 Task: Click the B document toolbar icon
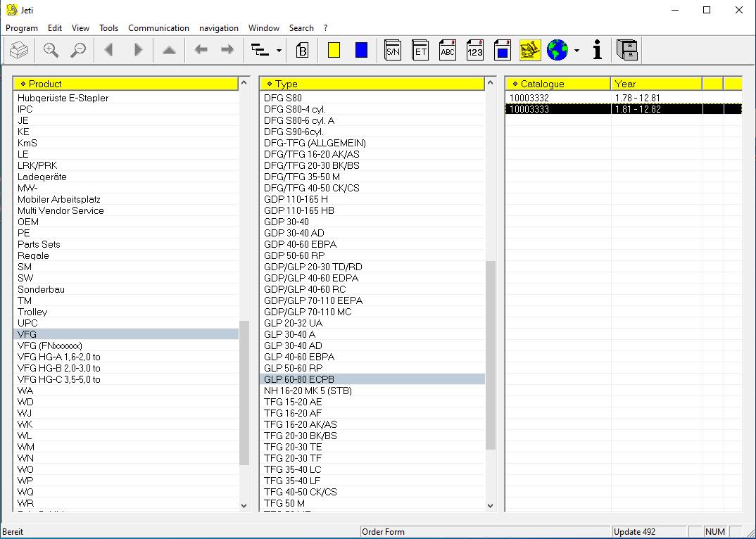pos(302,50)
